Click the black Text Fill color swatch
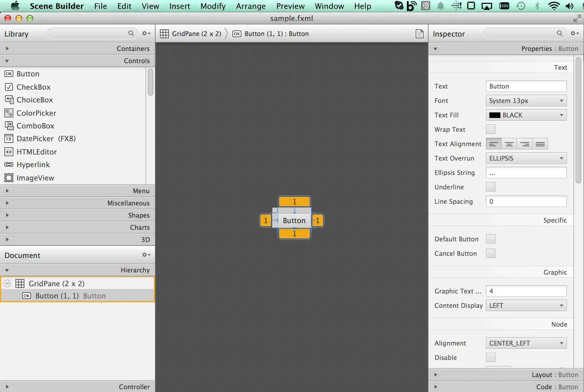The width and height of the screenshot is (584, 392). coord(495,115)
